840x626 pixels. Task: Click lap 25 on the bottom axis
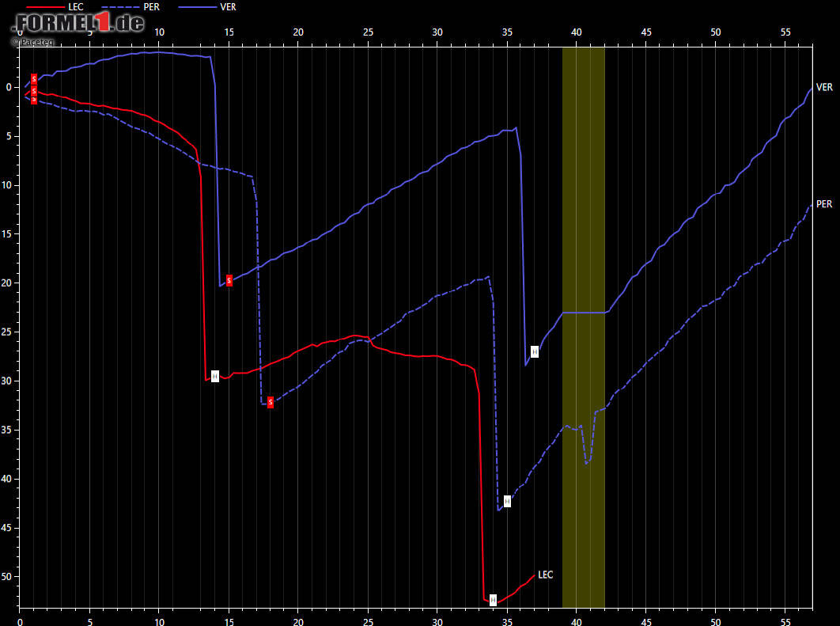tap(368, 619)
